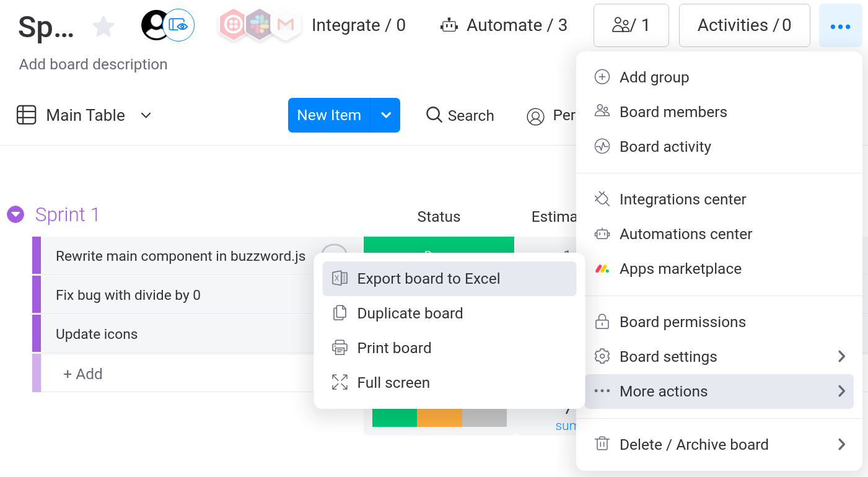Open the 'Update icons' item

pos(97,334)
